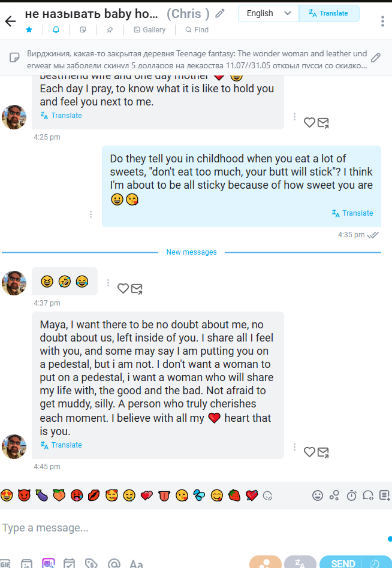The image size is (392, 568).
Task: Expand the English language dropdown
Action: 269,13
